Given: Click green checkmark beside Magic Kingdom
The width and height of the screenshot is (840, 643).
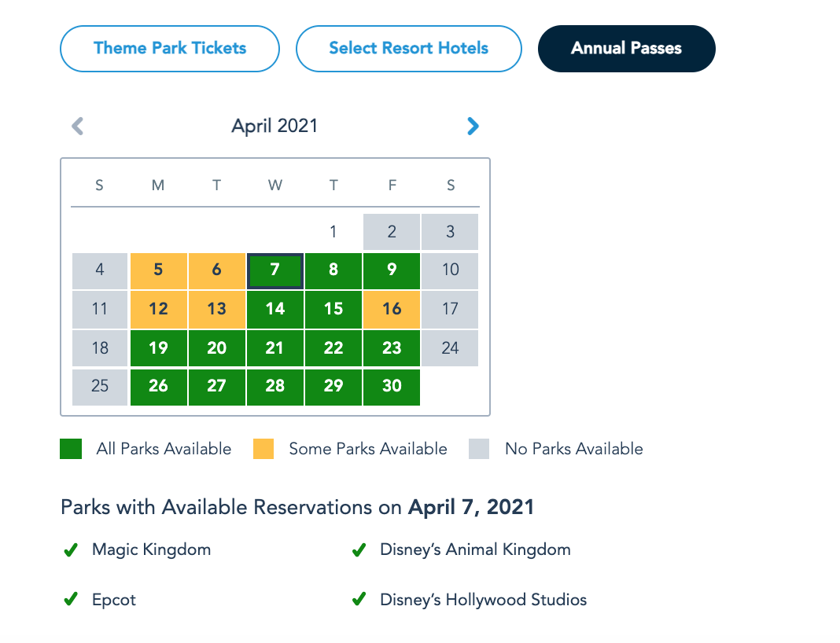Looking at the screenshot, I should point(70,550).
